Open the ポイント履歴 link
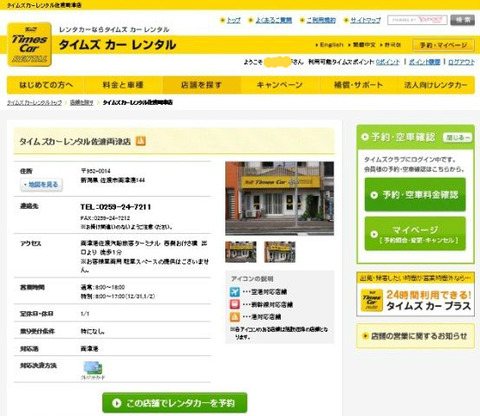Viewport: 480px width, 416px height. point(424,62)
